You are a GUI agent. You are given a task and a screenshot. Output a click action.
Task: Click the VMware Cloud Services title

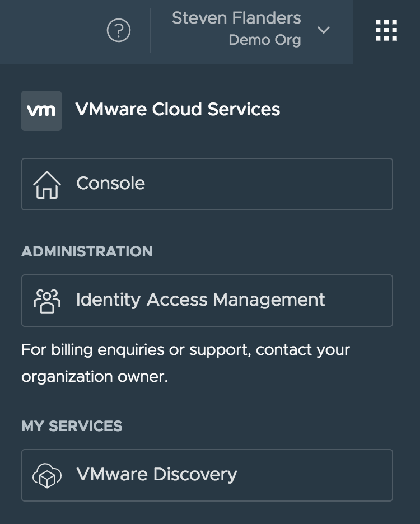(x=178, y=109)
